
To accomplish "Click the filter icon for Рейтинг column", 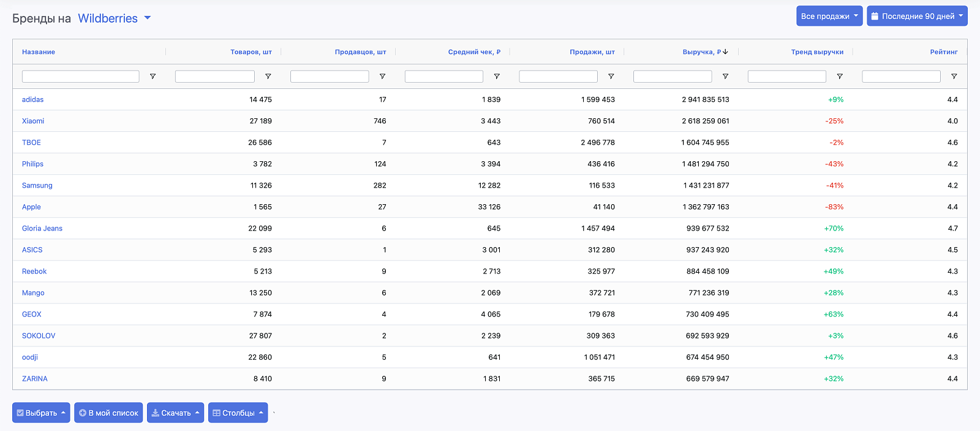I will pyautogui.click(x=954, y=77).
